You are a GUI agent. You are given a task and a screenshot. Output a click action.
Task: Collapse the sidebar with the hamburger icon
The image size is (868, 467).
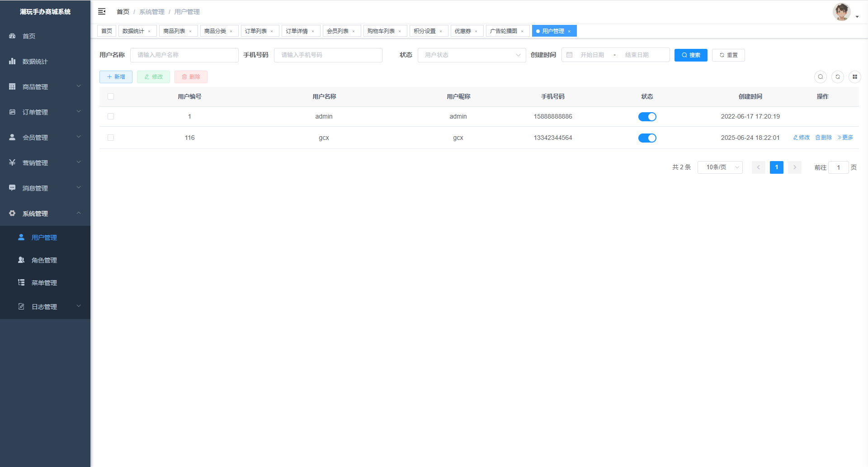point(102,11)
